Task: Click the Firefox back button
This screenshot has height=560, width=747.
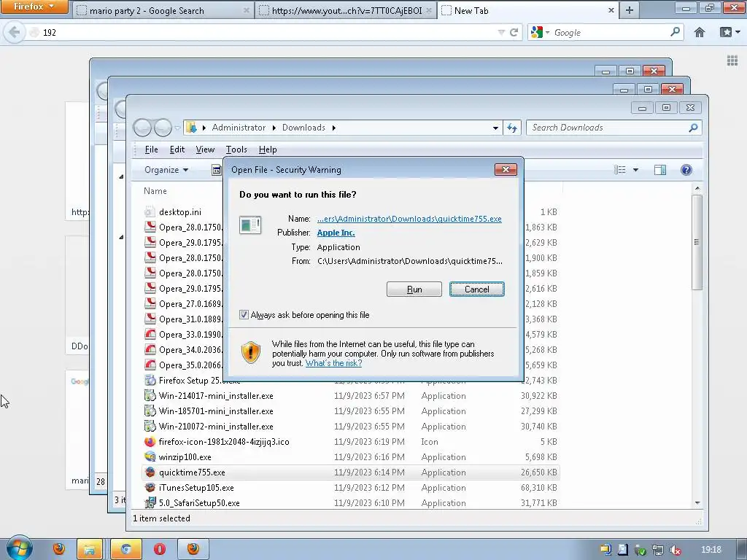Action: (x=15, y=32)
